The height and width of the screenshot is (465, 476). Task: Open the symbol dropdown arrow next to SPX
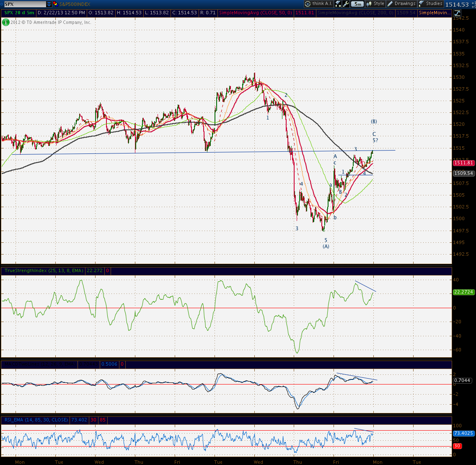click(49, 4)
